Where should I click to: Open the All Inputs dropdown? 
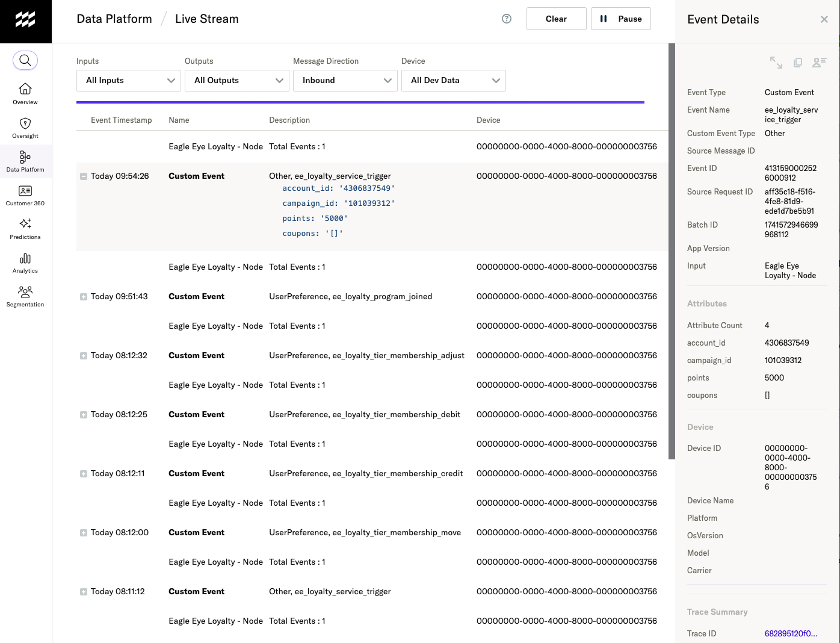[x=129, y=81]
